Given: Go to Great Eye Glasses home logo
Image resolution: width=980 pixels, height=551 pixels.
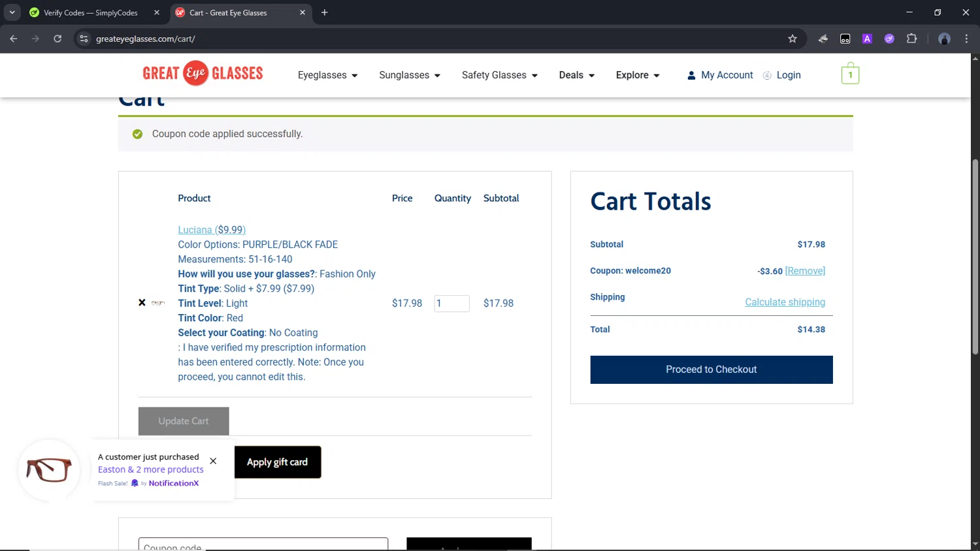Looking at the screenshot, I should click(x=203, y=73).
